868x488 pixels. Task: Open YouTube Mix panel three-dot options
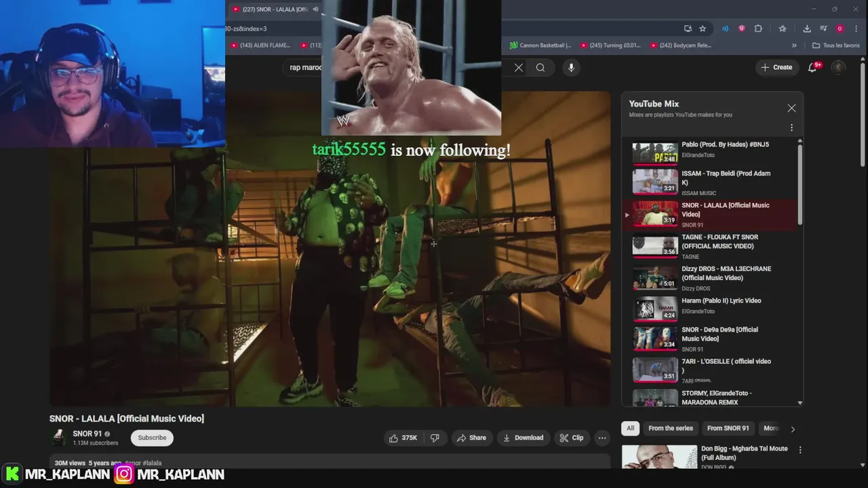point(791,127)
